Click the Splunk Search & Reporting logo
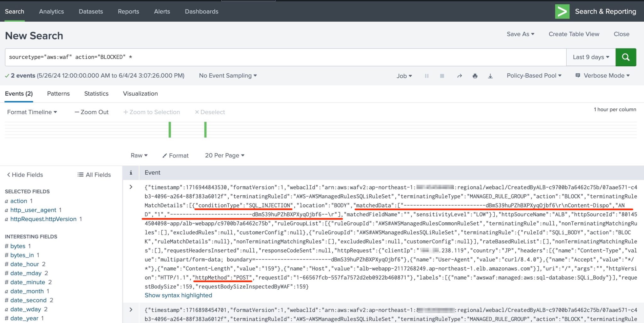This screenshot has width=644, height=323. click(562, 11)
